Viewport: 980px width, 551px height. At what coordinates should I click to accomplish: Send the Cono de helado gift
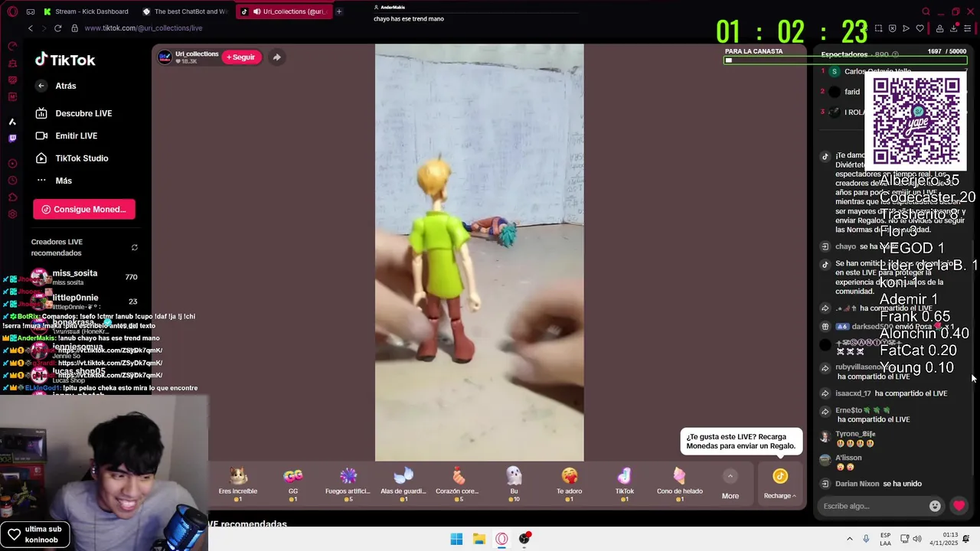[680, 484]
